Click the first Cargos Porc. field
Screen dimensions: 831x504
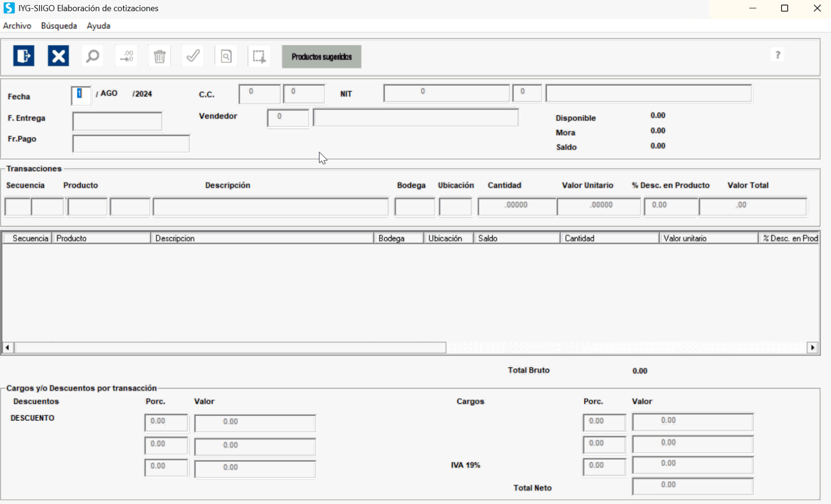(605, 422)
